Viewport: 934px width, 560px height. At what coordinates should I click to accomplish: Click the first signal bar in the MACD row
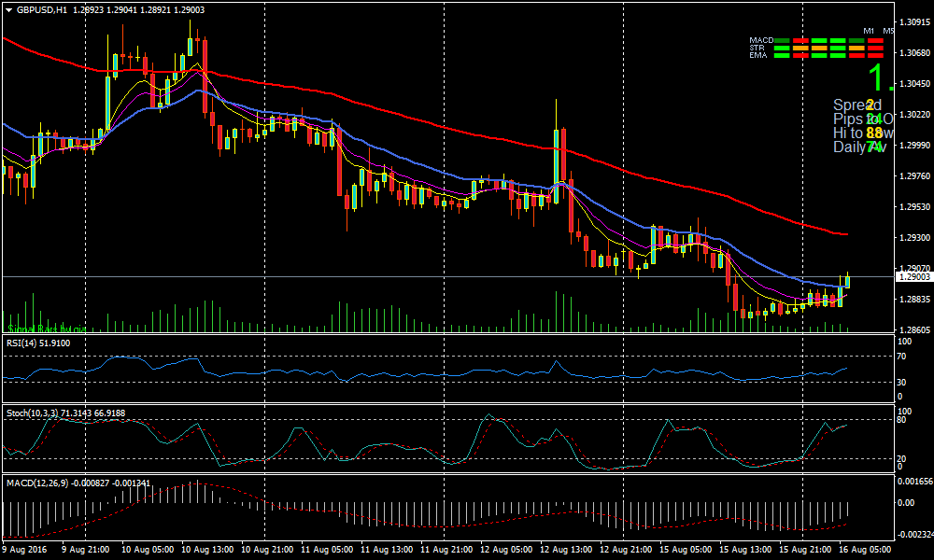pyautogui.click(x=781, y=41)
